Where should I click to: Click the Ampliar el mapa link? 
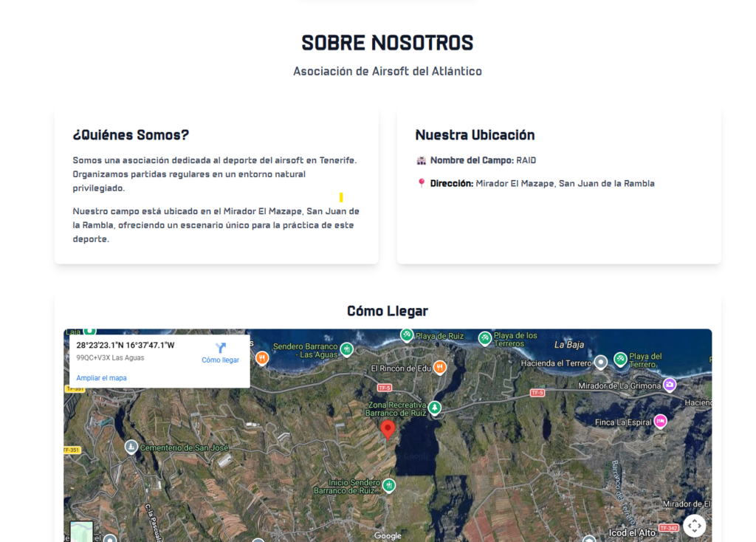point(101,378)
